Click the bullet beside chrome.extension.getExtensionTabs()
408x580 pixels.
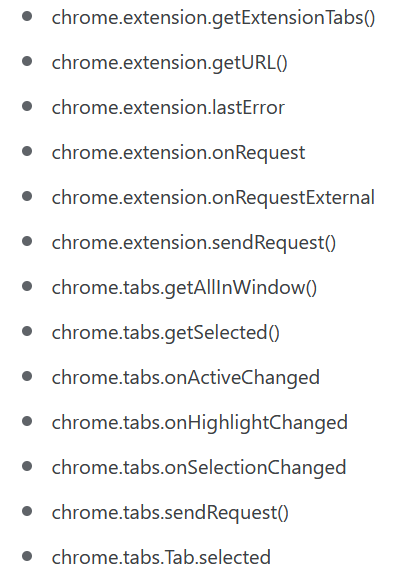(27, 16)
